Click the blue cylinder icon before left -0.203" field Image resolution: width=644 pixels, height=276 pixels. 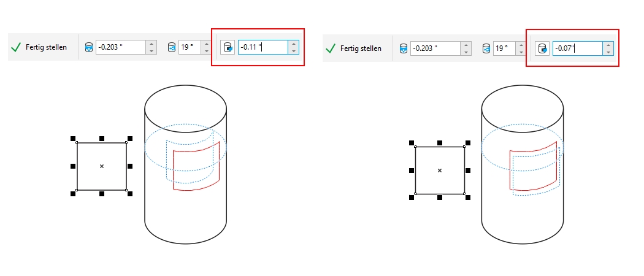[x=88, y=47]
